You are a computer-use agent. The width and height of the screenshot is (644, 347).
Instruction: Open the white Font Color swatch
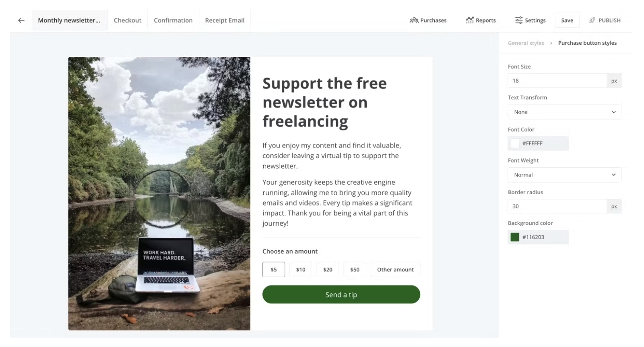[515, 143]
